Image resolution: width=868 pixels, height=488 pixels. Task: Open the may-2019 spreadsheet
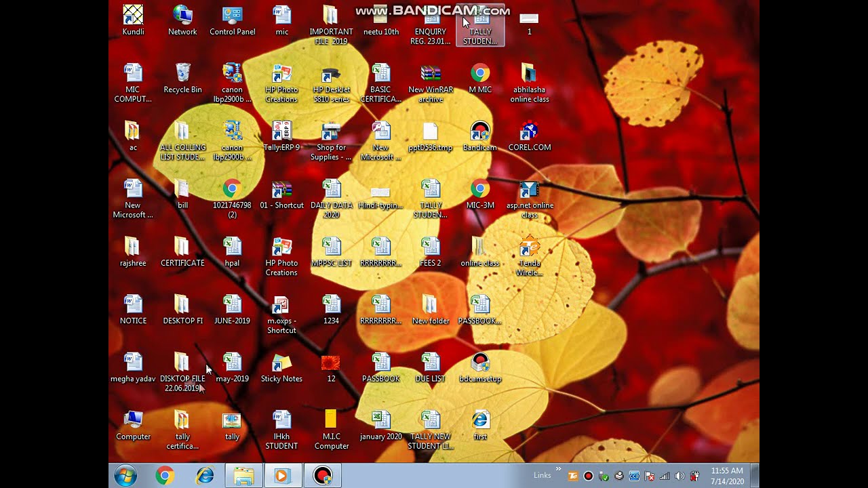coord(232,367)
